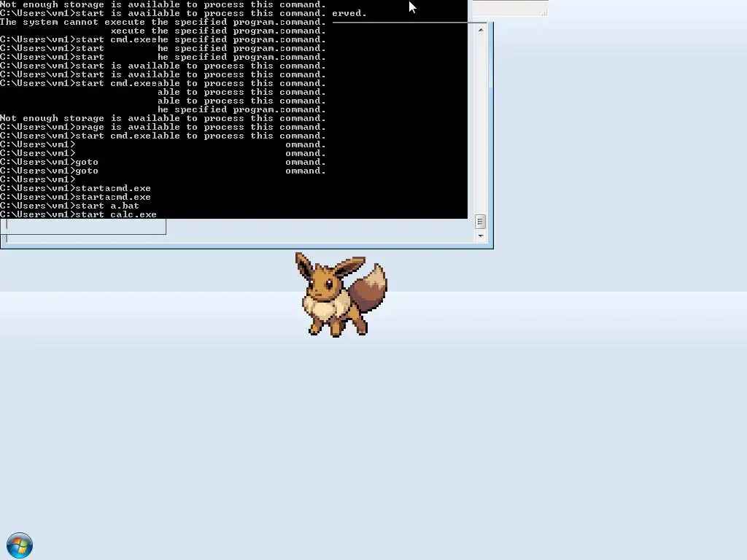
Task: Click the console scrollbar down arrow
Action: tap(481, 236)
